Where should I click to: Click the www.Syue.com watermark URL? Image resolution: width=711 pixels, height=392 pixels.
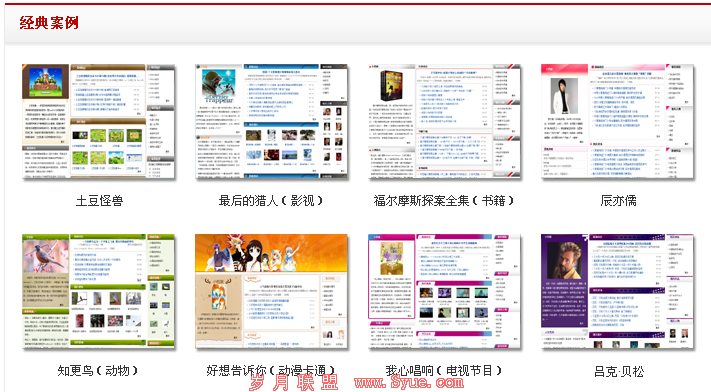point(409,382)
